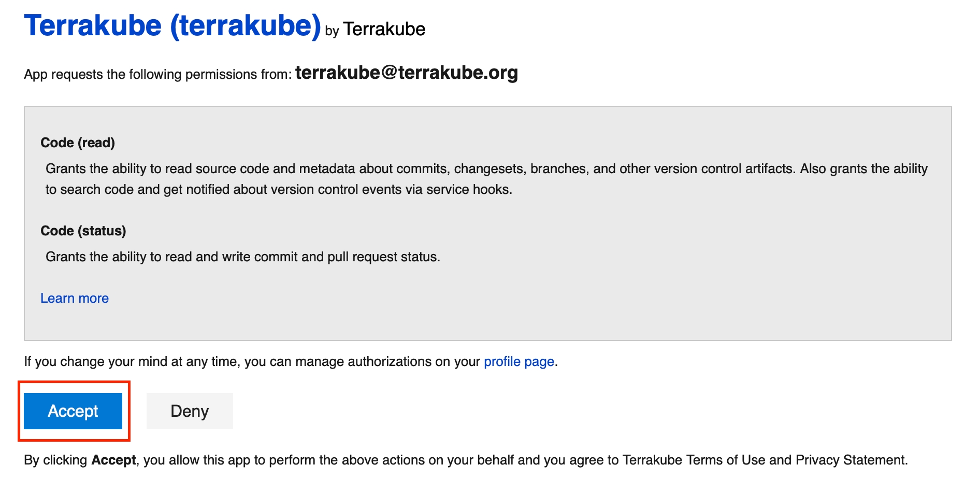Click 'App requests the following permissions from' text

coord(157,74)
